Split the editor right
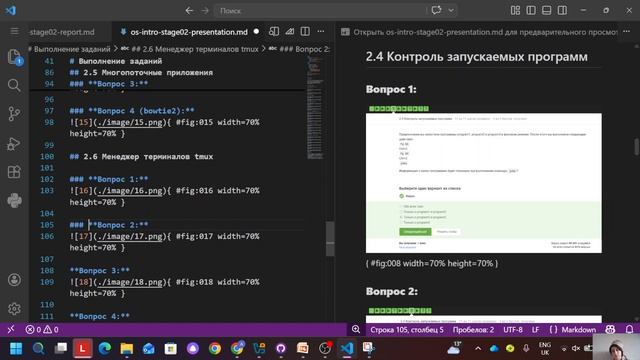Viewport: 640px width, 360px height. point(305,31)
